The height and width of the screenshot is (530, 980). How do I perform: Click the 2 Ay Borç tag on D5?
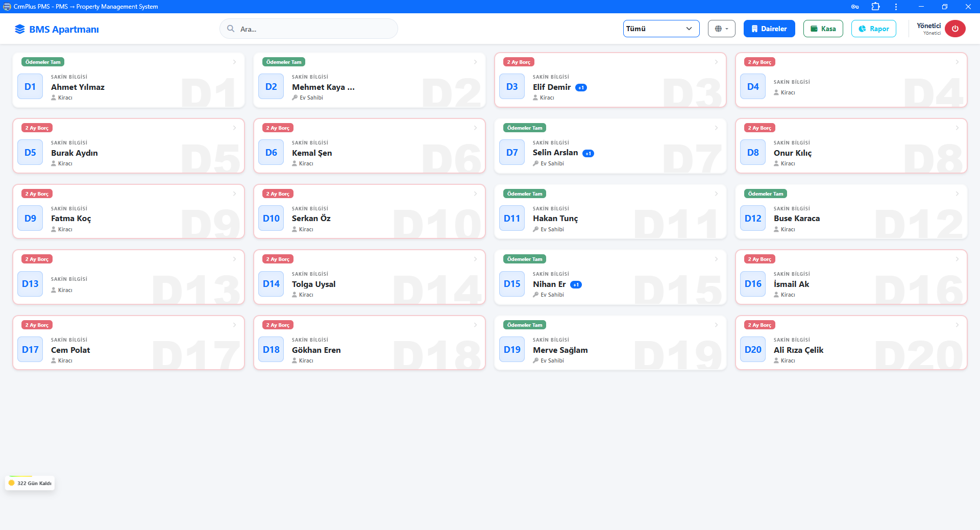click(37, 128)
